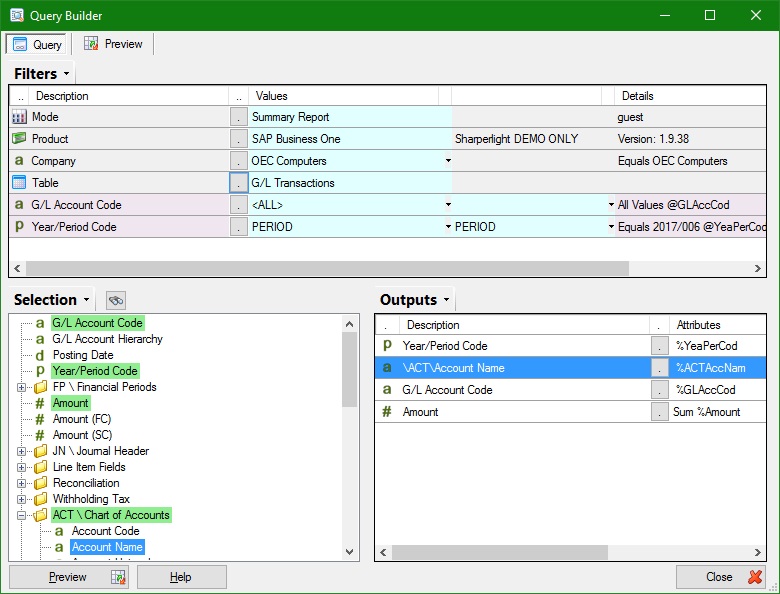Viewport: 780px width, 594px height.
Task: Click the Mode row chart icon
Action: tap(18, 117)
